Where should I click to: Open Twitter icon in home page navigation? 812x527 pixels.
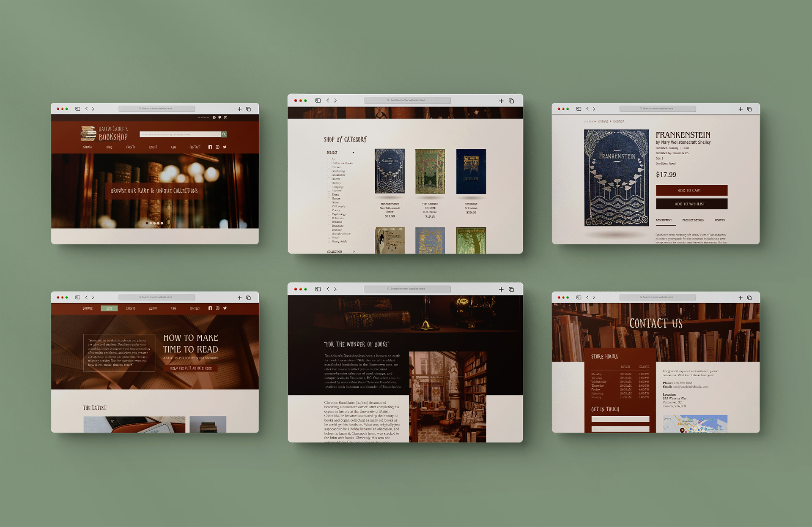tap(225, 147)
